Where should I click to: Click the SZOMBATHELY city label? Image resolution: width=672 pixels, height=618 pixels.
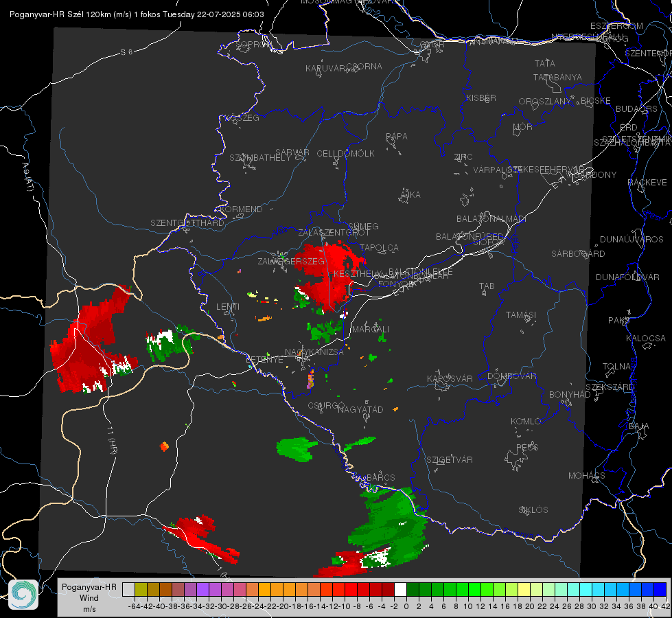coord(260,158)
